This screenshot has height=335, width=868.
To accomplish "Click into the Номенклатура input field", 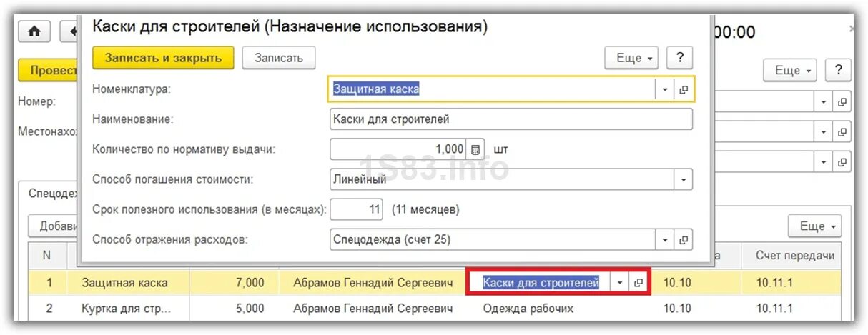I will coord(492,89).
